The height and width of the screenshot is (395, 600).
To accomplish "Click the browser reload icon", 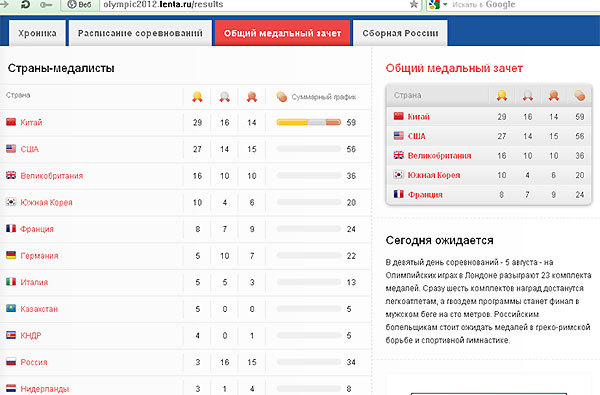I will pyautogui.click(x=24, y=5).
